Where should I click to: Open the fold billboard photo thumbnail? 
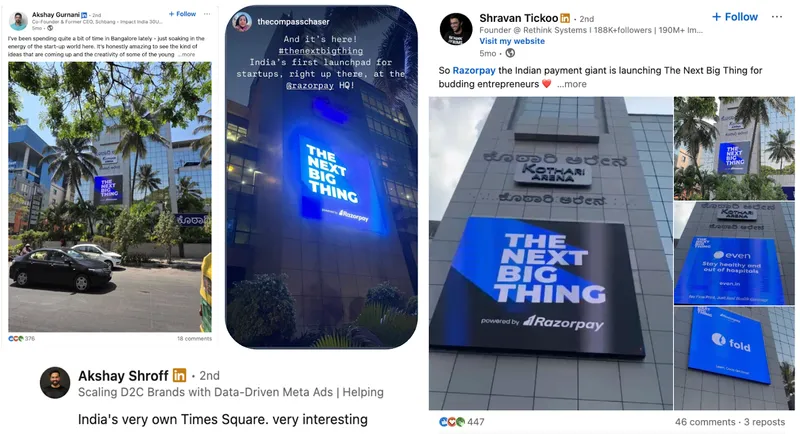[734, 359]
